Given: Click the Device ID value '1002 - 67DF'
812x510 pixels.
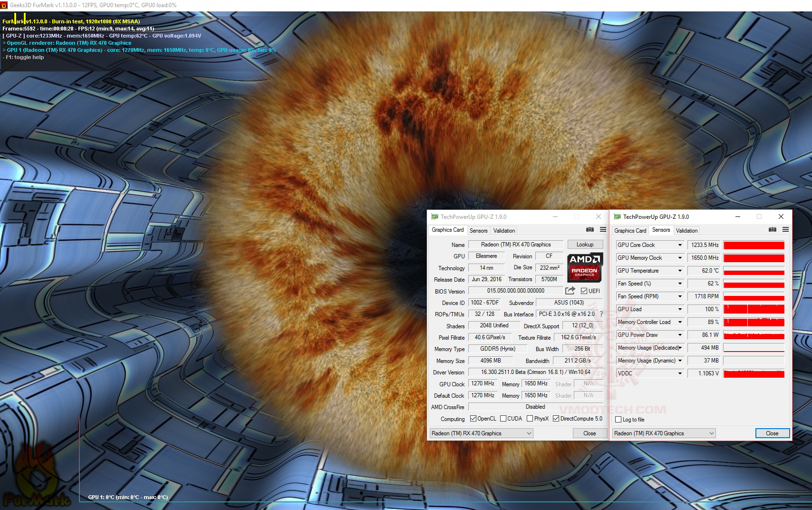Looking at the screenshot, I should (484, 303).
